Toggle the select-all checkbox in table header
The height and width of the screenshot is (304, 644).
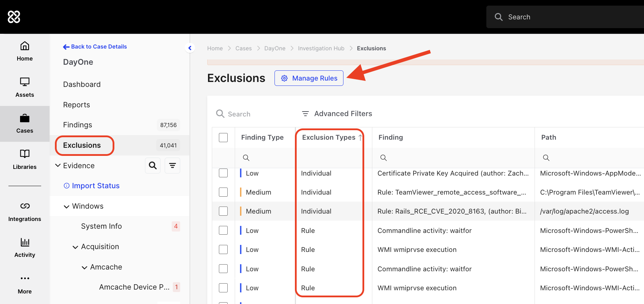pos(223,137)
